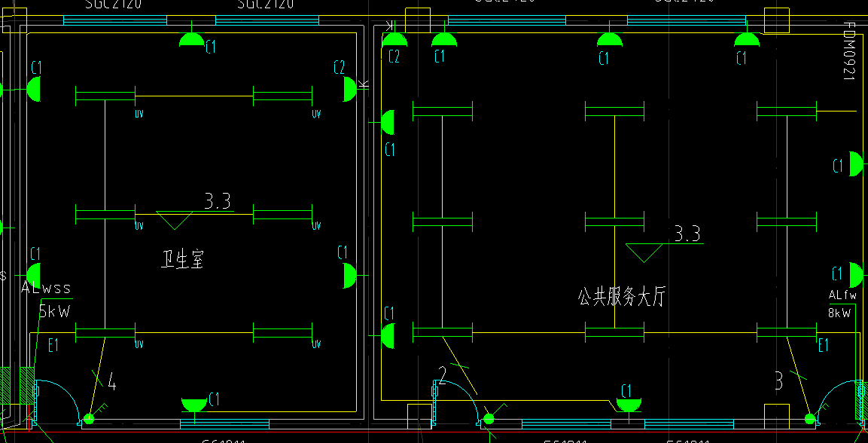Image resolution: width=868 pixels, height=443 pixels.
Task: Select bottom-center light fixture in 公共服务大厅
Action: [x=614, y=332]
